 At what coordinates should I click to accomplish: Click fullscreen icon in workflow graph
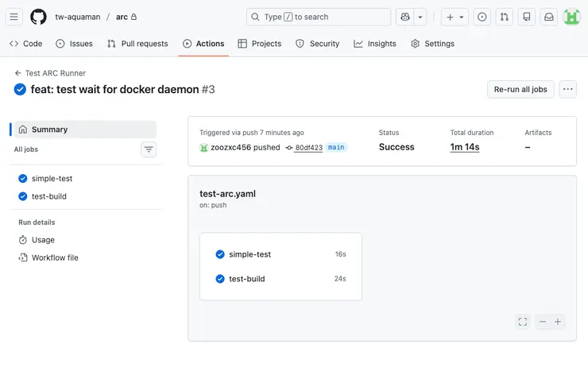(x=522, y=322)
